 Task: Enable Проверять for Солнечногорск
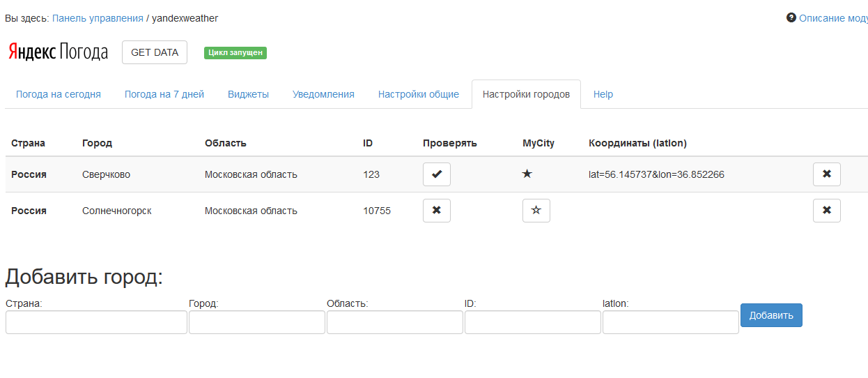click(x=437, y=211)
